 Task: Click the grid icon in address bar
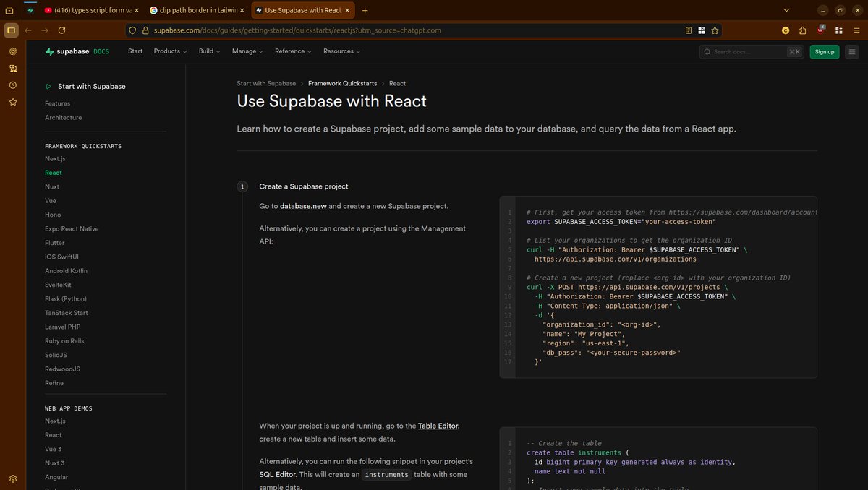pyautogui.click(x=702, y=30)
